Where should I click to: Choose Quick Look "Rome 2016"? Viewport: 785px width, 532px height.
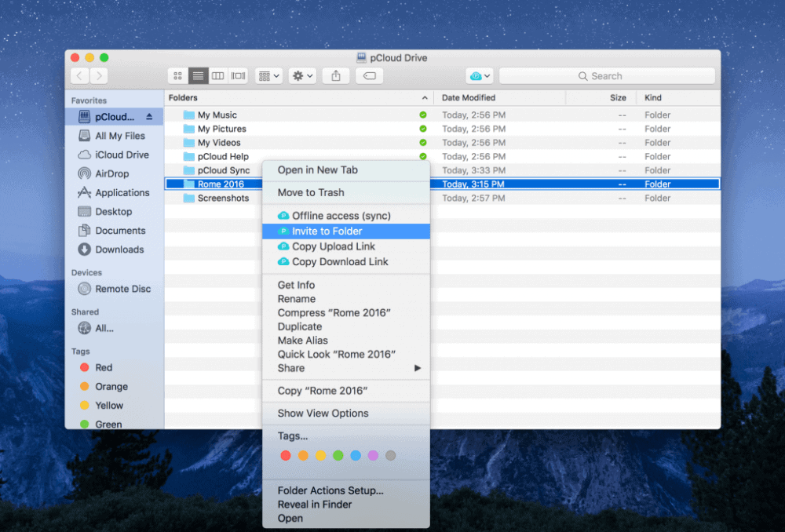pos(346,355)
